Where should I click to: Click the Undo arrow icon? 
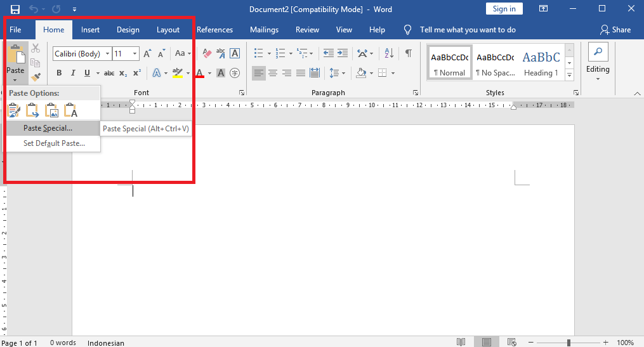[34, 9]
